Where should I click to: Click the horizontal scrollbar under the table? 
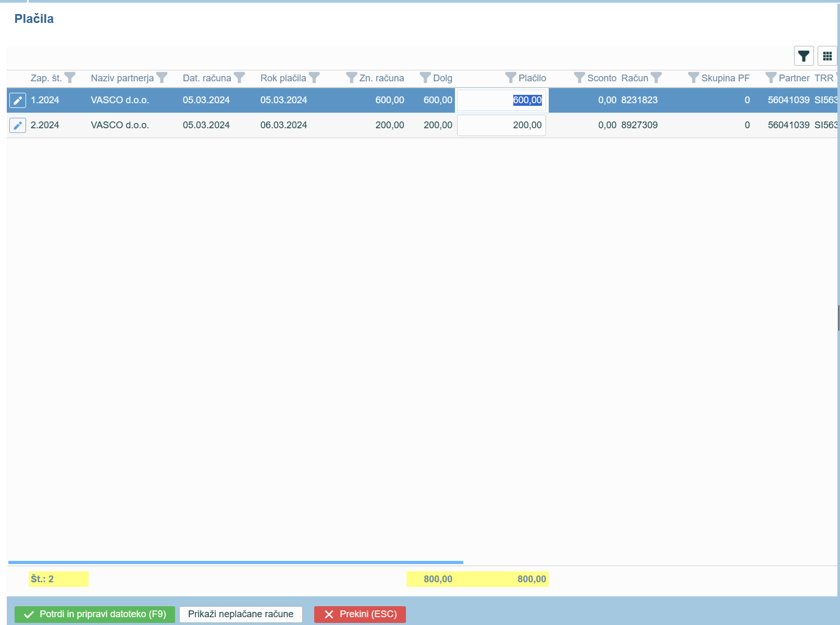(x=236, y=562)
